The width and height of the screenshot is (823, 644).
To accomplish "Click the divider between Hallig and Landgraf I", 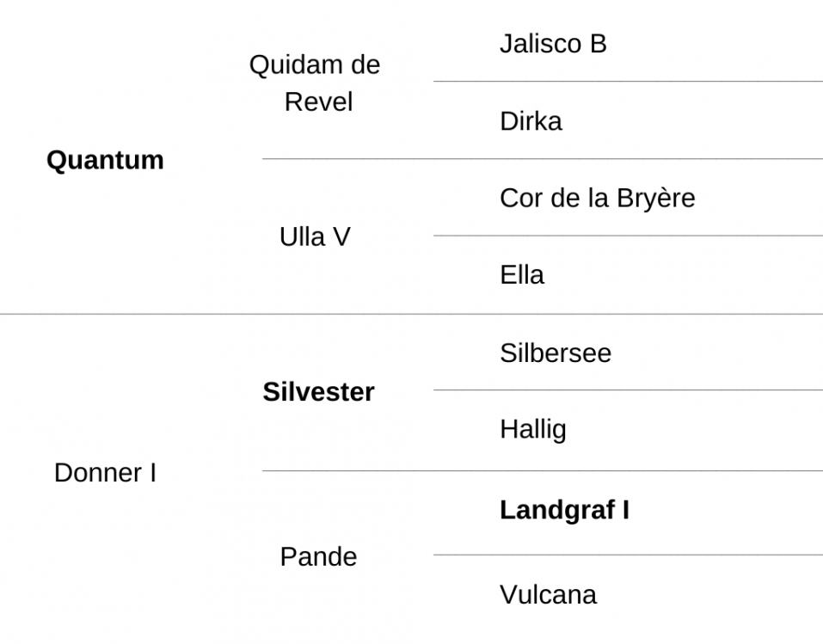I will 542,471.
